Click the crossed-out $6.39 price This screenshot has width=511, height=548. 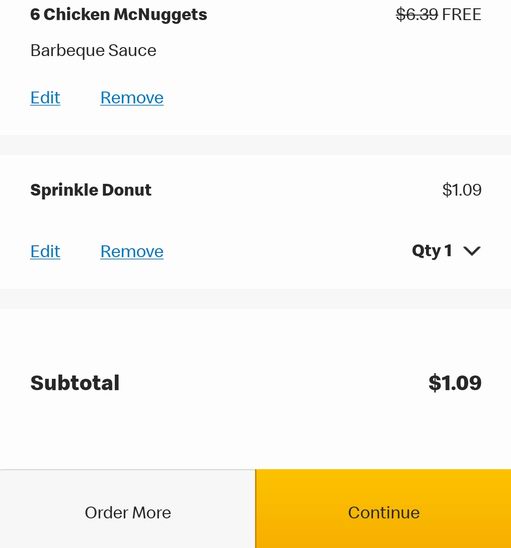pos(417,15)
